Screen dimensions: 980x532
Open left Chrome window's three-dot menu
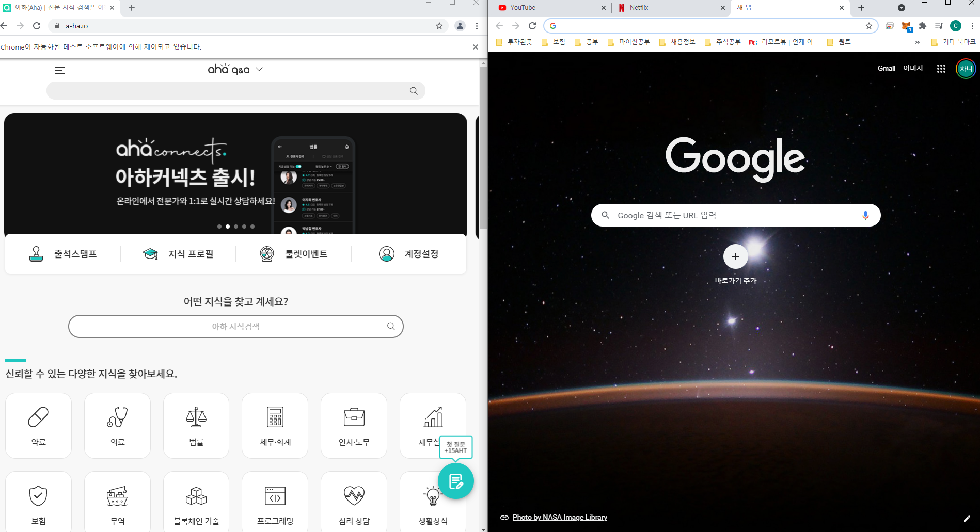pos(477,26)
